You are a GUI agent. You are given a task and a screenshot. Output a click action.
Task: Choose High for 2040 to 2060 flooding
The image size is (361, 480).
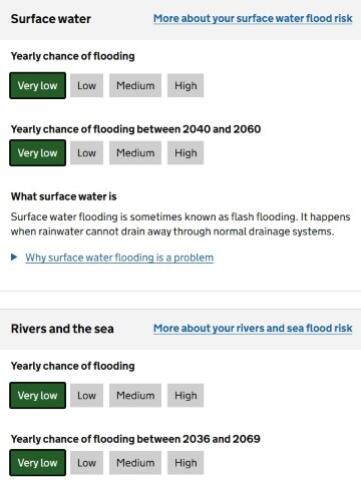coord(186,153)
